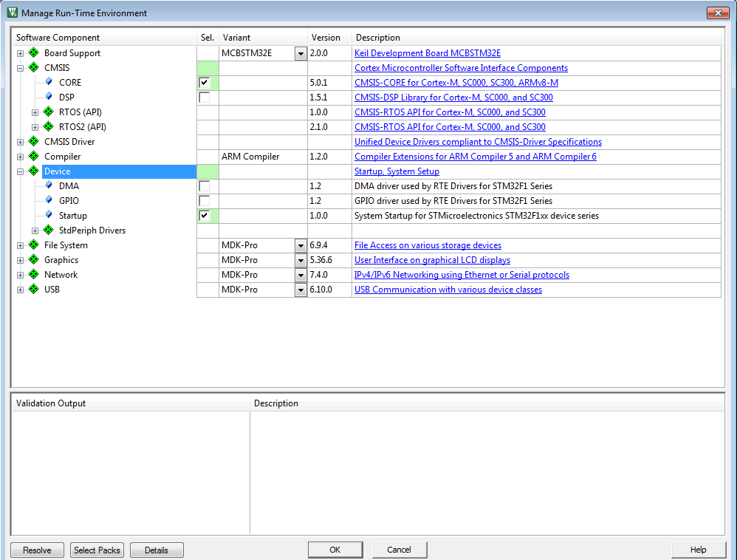Open File Access on storage devices link

click(x=428, y=245)
